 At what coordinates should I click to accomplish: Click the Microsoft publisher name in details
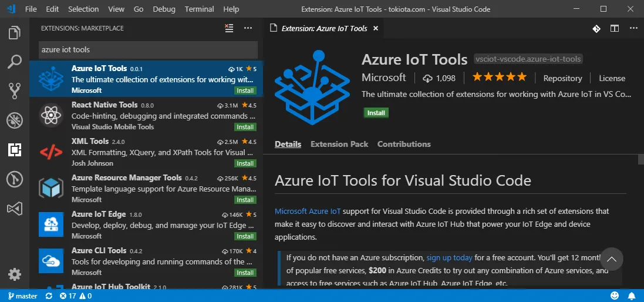[383, 78]
